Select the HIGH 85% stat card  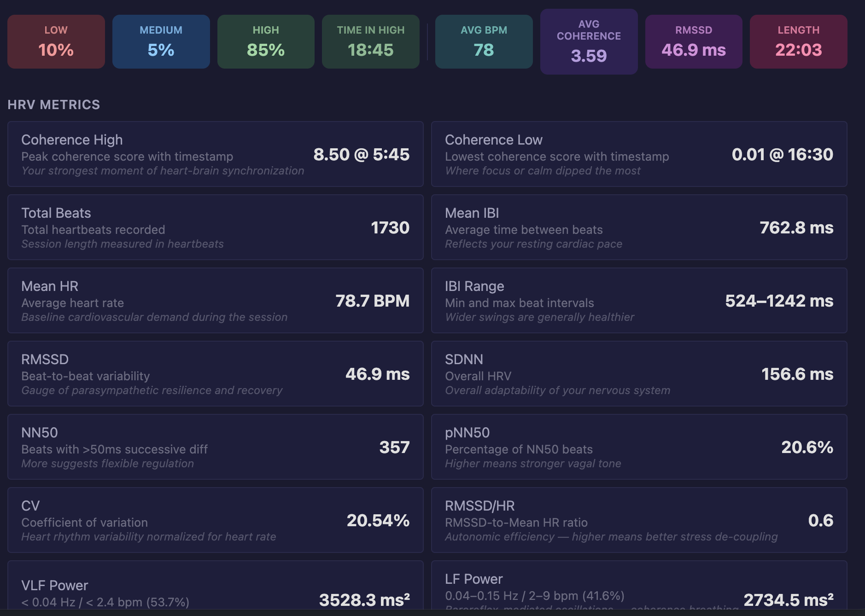pos(266,42)
